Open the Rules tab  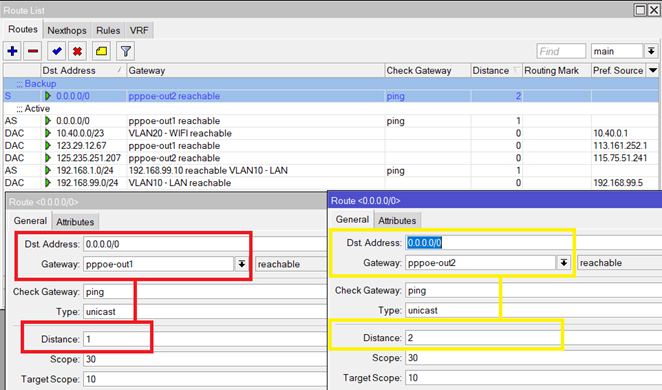(108, 30)
